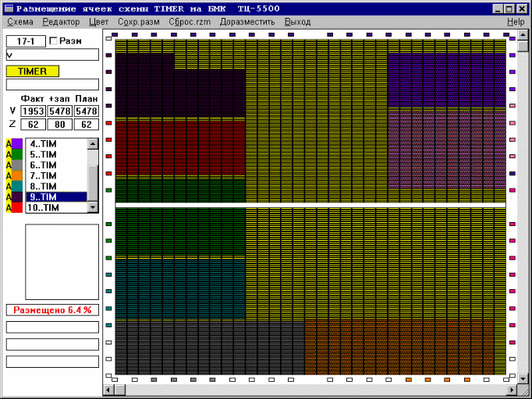Viewport: 532px width, 399px height.
Task: Click orange swatch beside 7..TIM
Action: point(17,175)
